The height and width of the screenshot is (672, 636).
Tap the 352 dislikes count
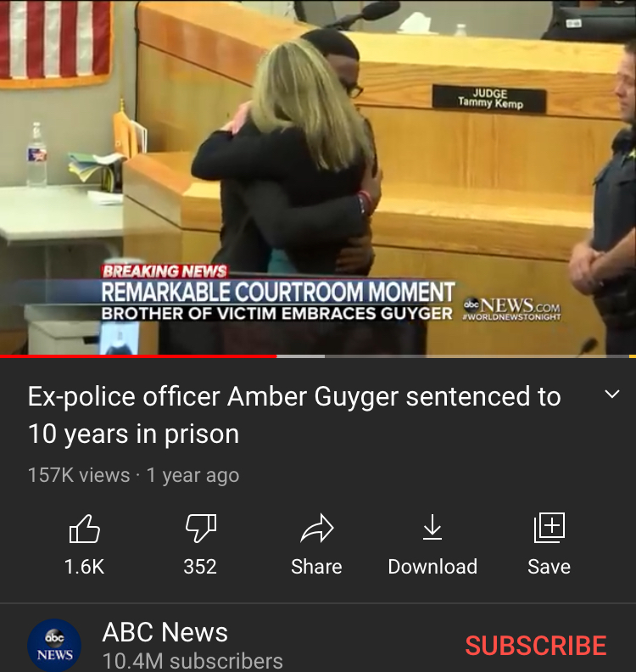[x=200, y=567]
